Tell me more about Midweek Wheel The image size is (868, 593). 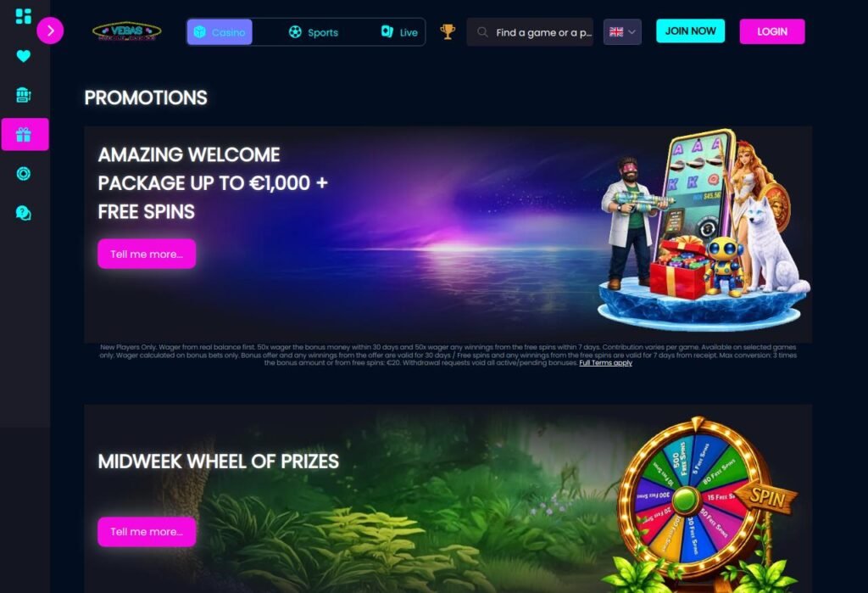147,531
